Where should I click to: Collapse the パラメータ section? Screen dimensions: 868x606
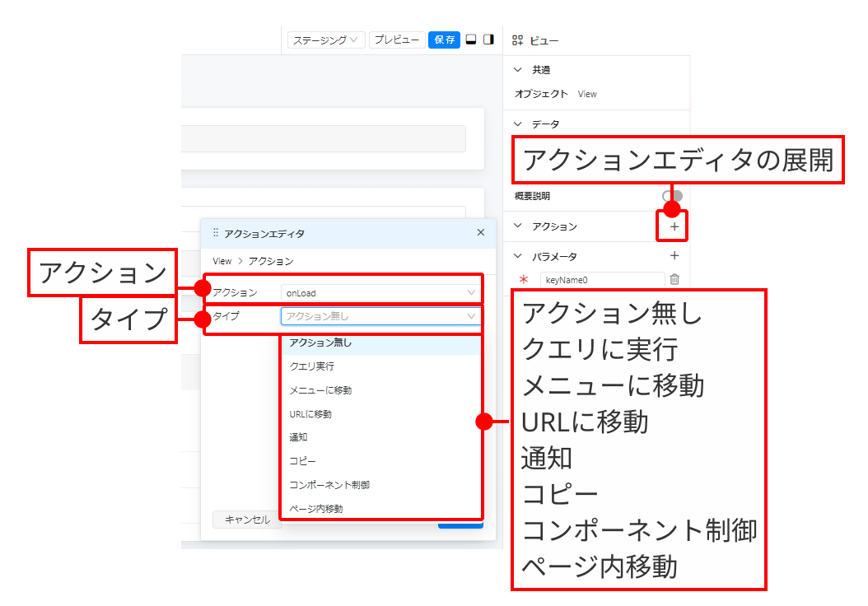[x=518, y=256]
